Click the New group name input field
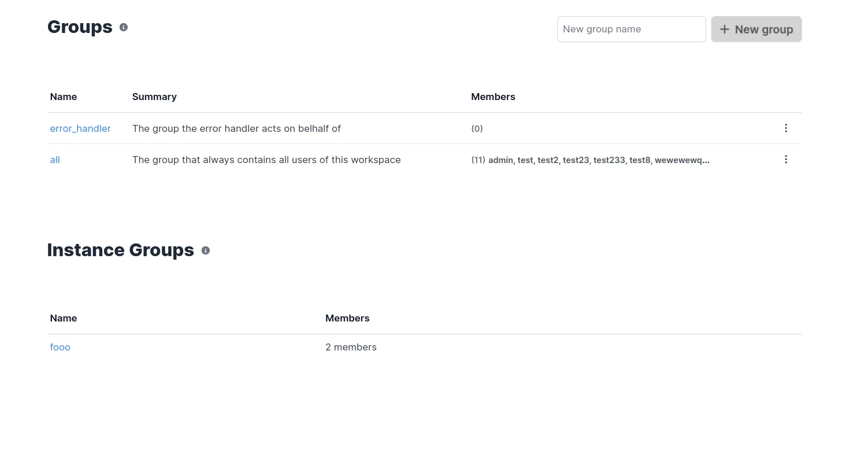 (x=632, y=29)
